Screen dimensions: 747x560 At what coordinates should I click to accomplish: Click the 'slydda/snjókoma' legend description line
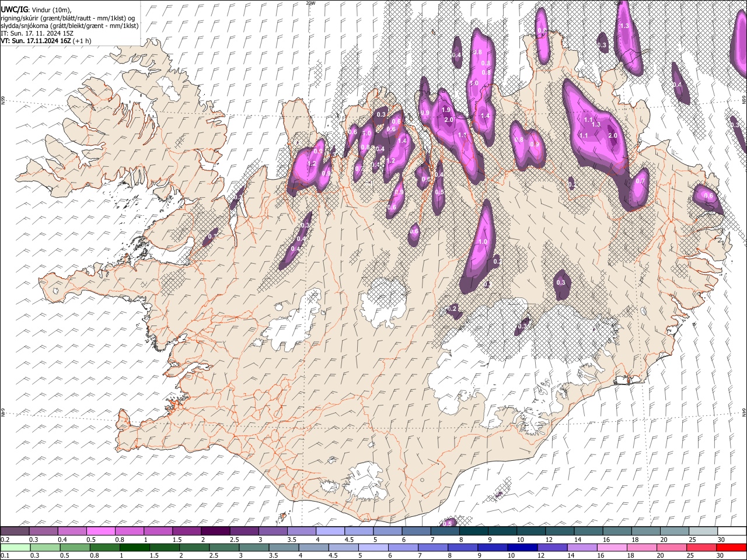(69, 26)
